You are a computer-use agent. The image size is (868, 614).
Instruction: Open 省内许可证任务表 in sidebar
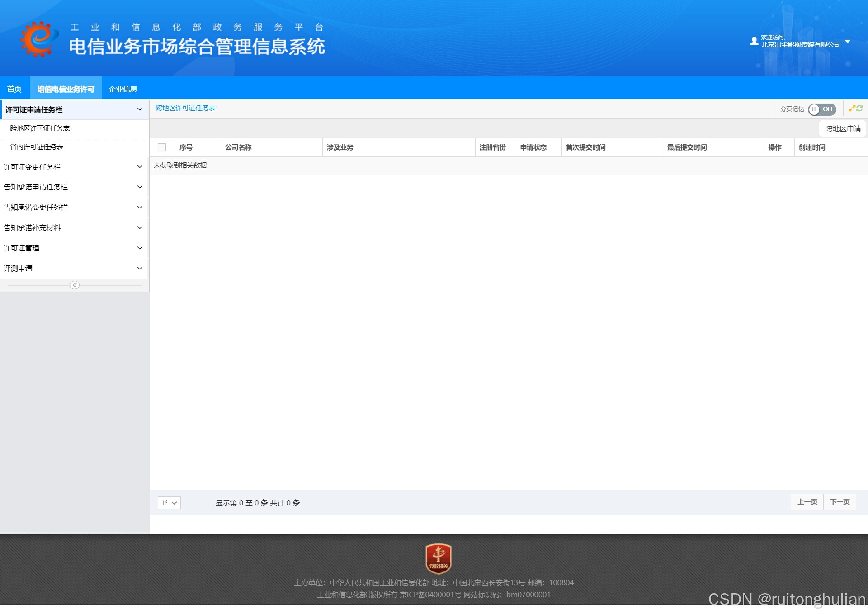[37, 147]
